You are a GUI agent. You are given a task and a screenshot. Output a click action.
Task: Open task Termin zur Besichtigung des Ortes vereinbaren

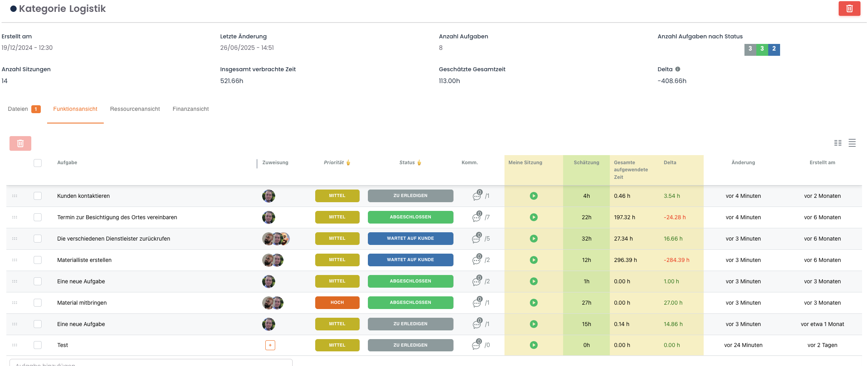(117, 217)
